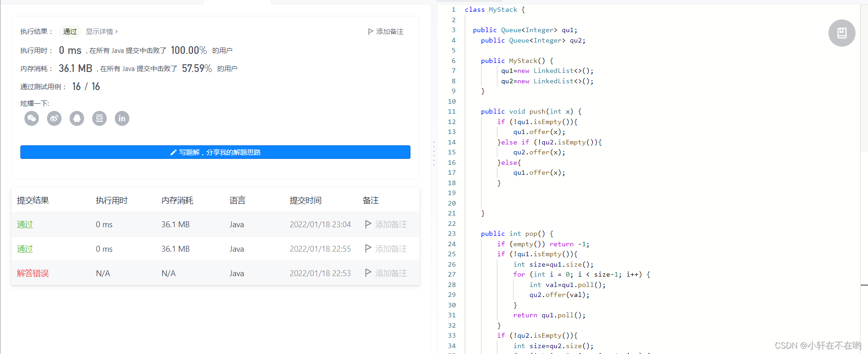Click 语言 column header
The image size is (868, 354).
click(x=237, y=201)
